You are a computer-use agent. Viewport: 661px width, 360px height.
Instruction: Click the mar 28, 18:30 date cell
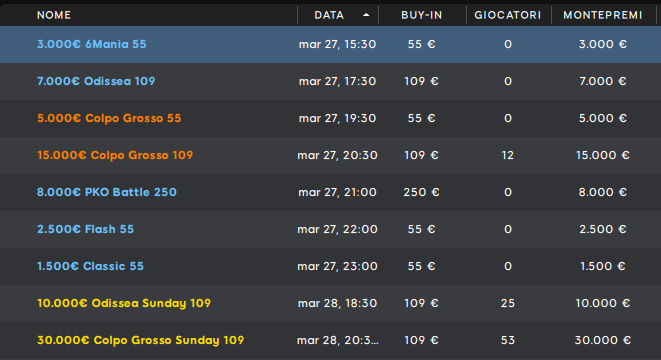(x=337, y=303)
